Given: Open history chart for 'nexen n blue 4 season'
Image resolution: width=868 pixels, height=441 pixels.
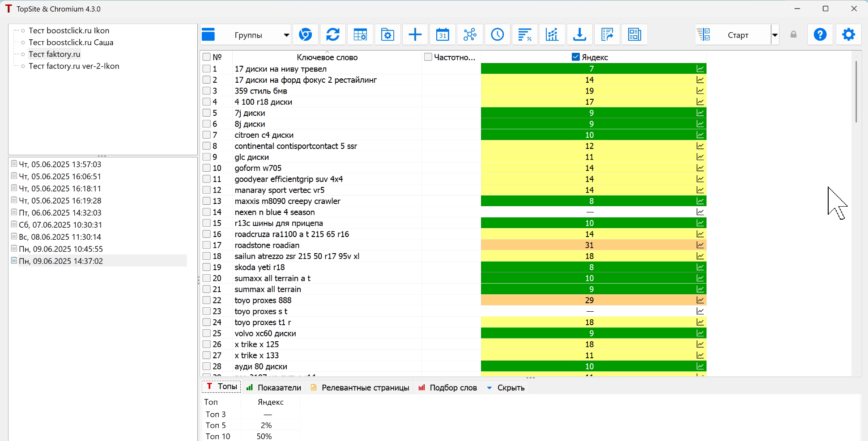Looking at the screenshot, I should (x=700, y=212).
